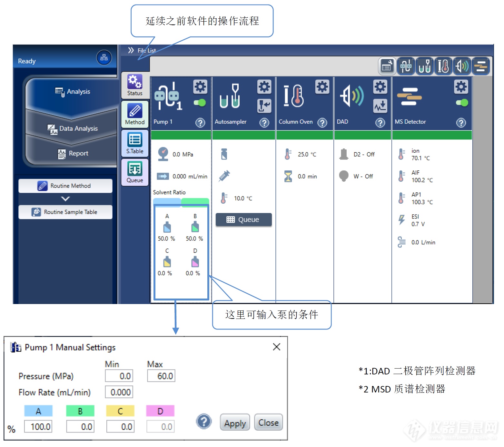
Task: Expand the File List panel chevron
Action: tap(131, 50)
